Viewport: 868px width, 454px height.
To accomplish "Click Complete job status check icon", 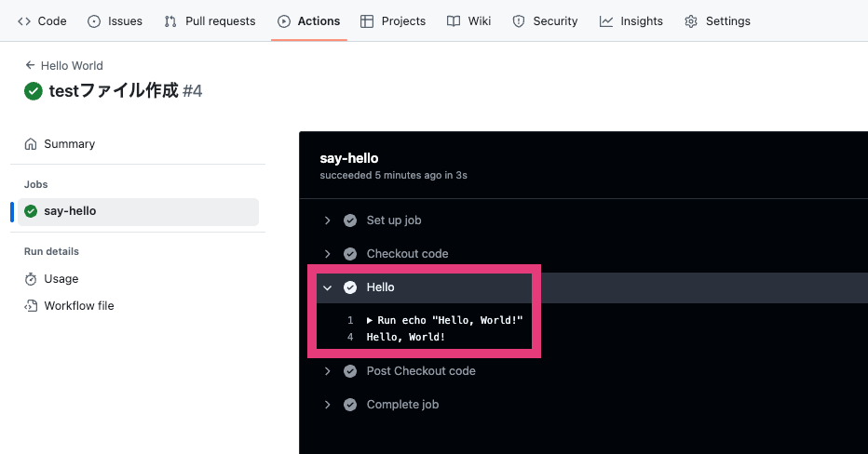I will (350, 405).
